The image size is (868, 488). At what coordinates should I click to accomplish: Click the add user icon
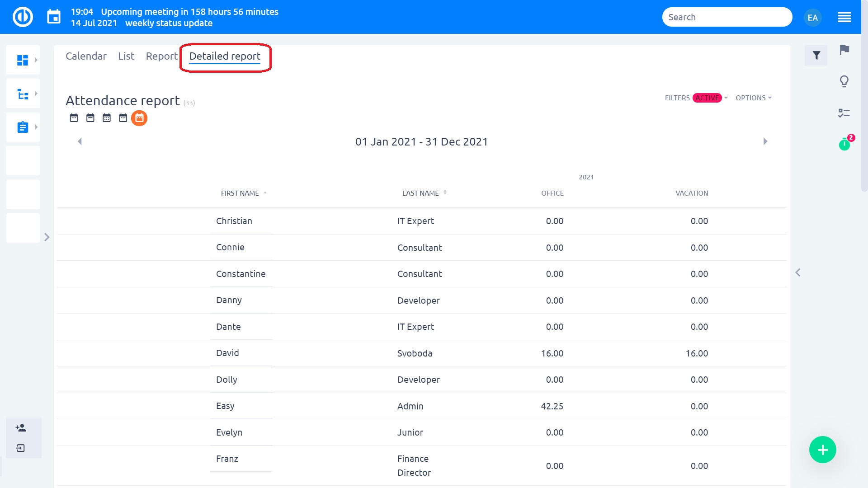point(21,428)
